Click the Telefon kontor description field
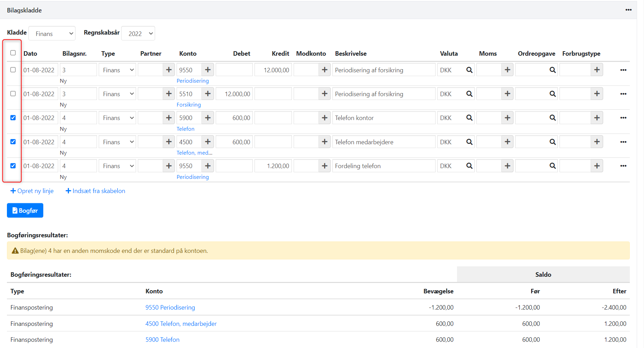This screenshot has height=348, width=644. 383,118
